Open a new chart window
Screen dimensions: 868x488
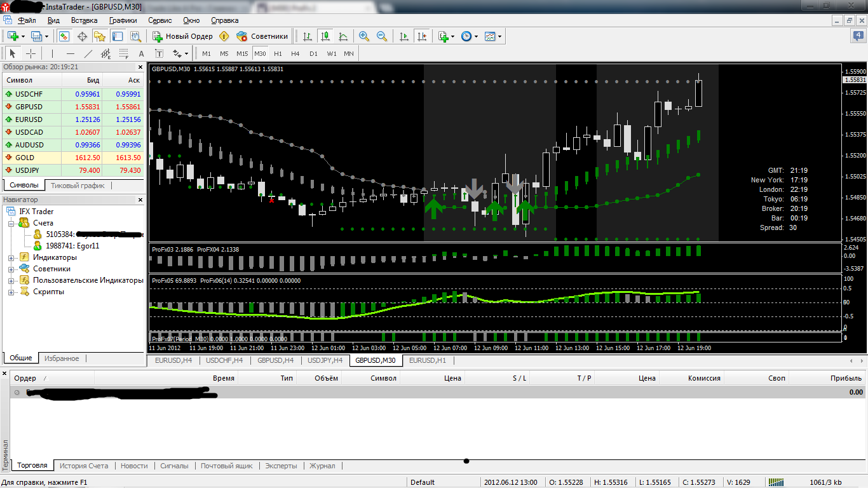(12, 36)
